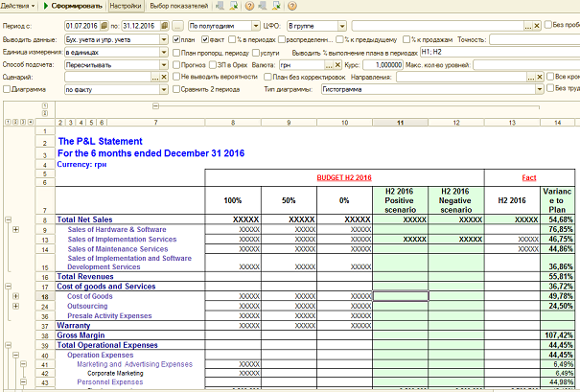580x392 pixels.
Task: Click the Курс exchange rate field
Action: click(384, 63)
